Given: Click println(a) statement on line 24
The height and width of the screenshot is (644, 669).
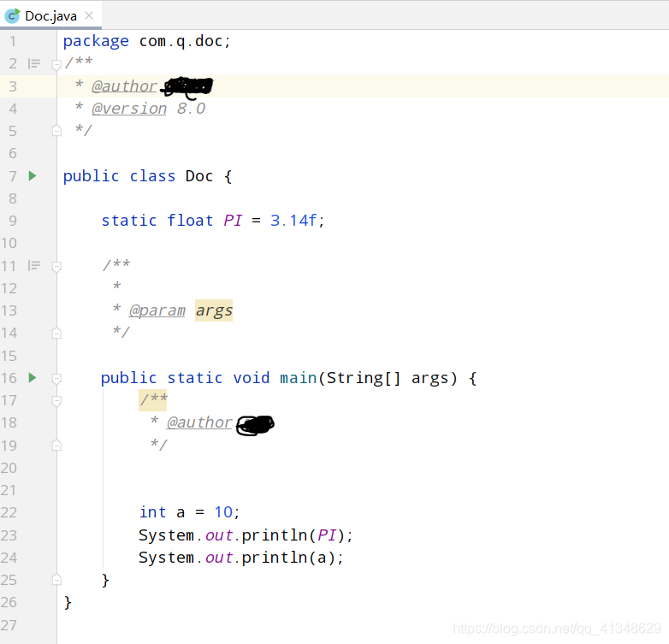Looking at the screenshot, I should 241,558.
